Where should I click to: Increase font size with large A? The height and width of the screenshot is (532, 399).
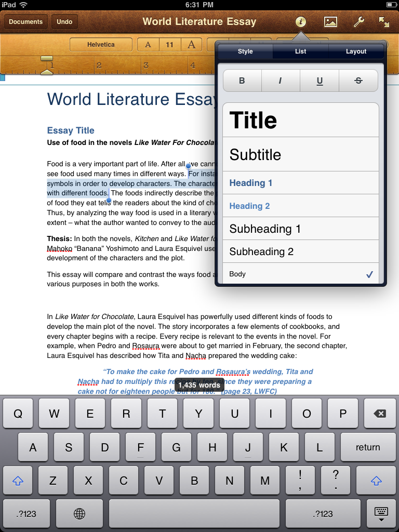(x=191, y=45)
